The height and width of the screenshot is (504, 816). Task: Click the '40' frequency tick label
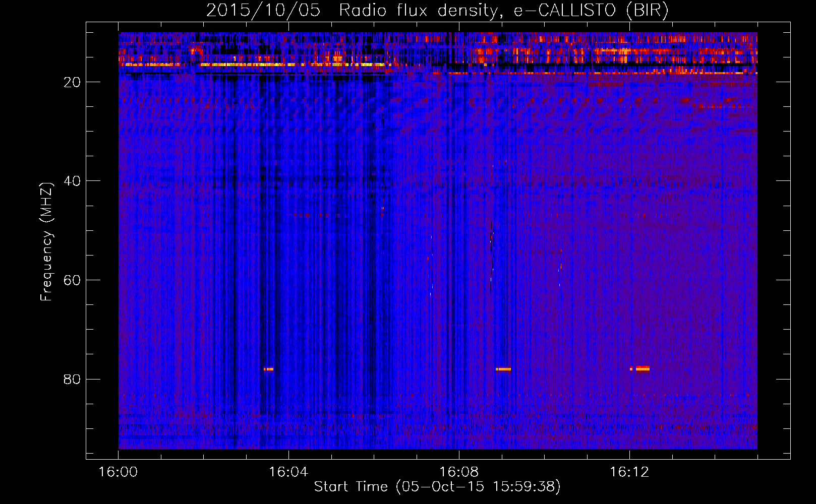pos(72,181)
